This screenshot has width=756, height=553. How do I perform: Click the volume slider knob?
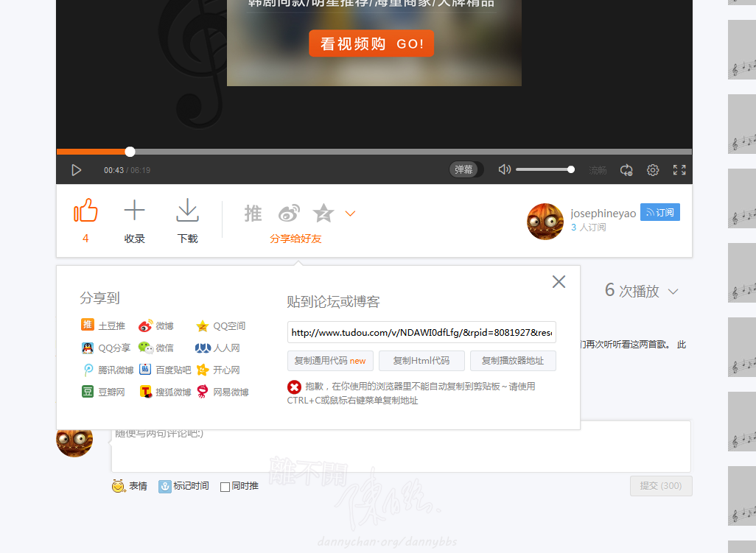click(x=571, y=169)
